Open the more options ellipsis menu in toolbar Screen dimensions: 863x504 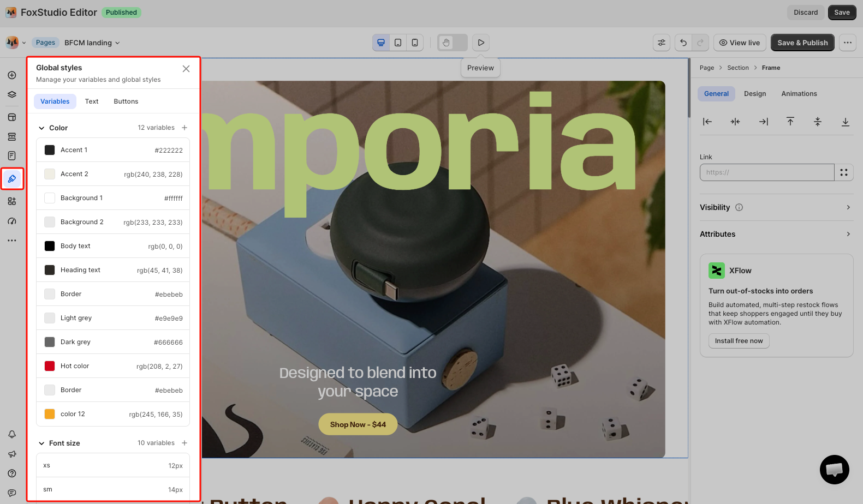pyautogui.click(x=848, y=43)
